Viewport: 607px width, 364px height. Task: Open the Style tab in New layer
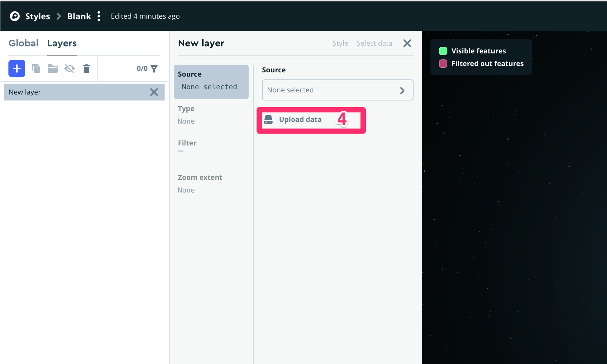coord(340,43)
